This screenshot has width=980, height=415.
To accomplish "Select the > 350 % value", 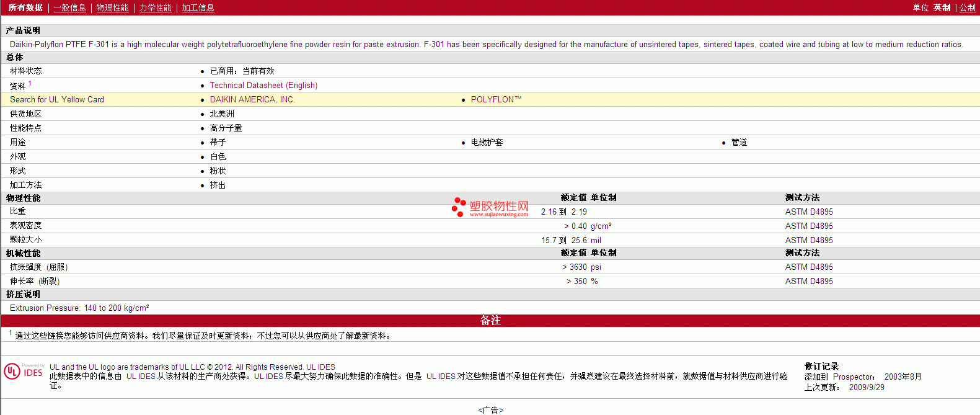I will pos(582,281).
